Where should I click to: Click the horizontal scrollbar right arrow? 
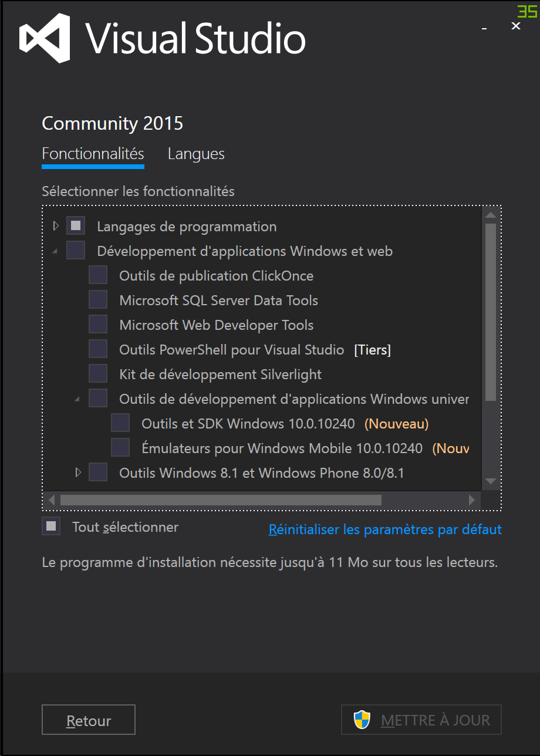(472, 500)
